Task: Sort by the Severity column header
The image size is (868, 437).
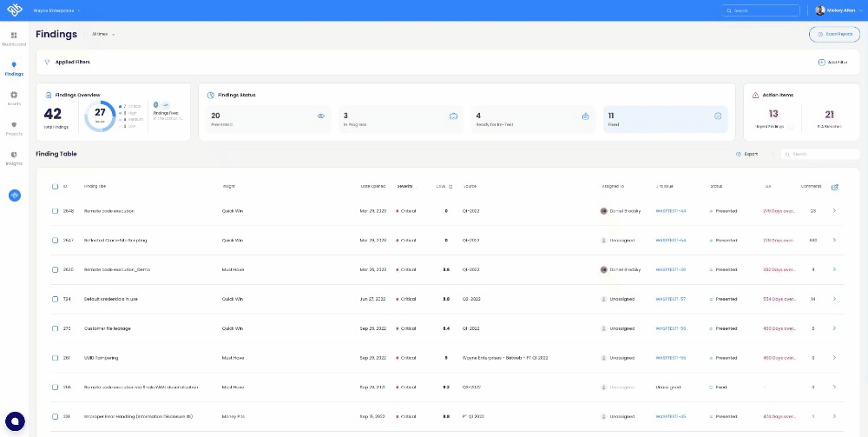Action: click(405, 187)
